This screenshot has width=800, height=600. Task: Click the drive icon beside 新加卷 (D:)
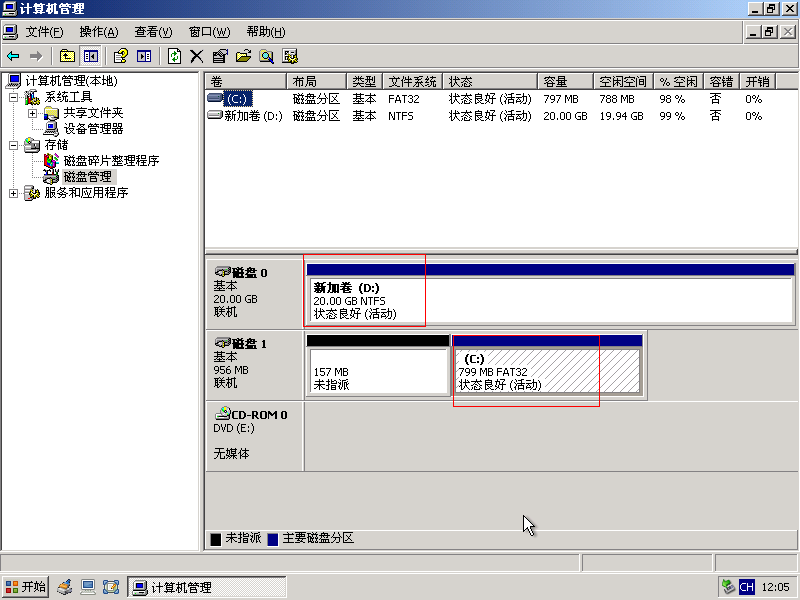click(215, 115)
